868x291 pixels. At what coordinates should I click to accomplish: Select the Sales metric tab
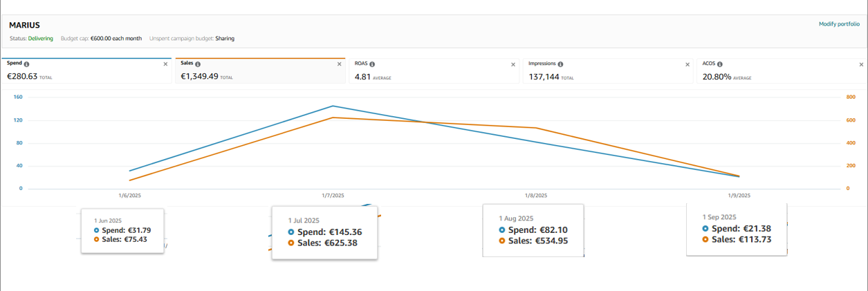(259, 71)
